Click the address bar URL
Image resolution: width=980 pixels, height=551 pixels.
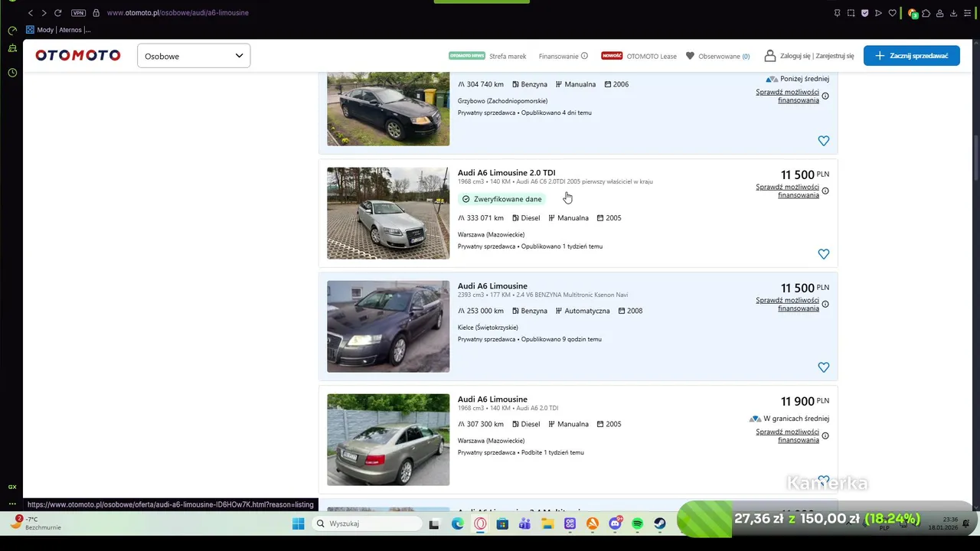(x=178, y=13)
